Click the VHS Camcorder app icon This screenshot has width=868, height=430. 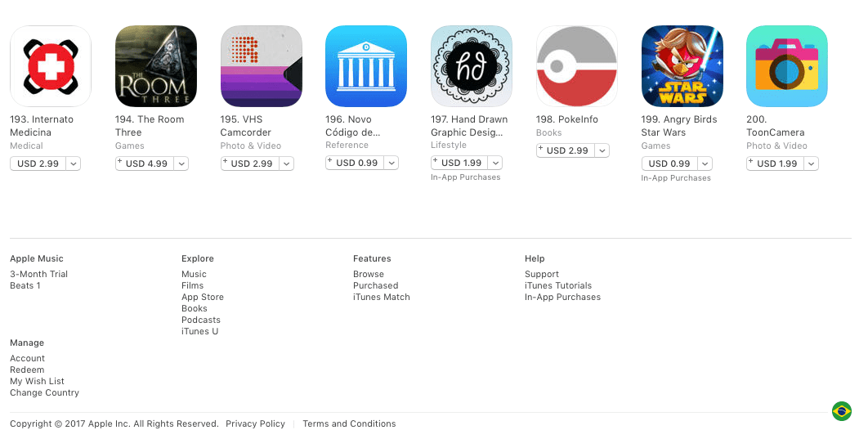262,66
